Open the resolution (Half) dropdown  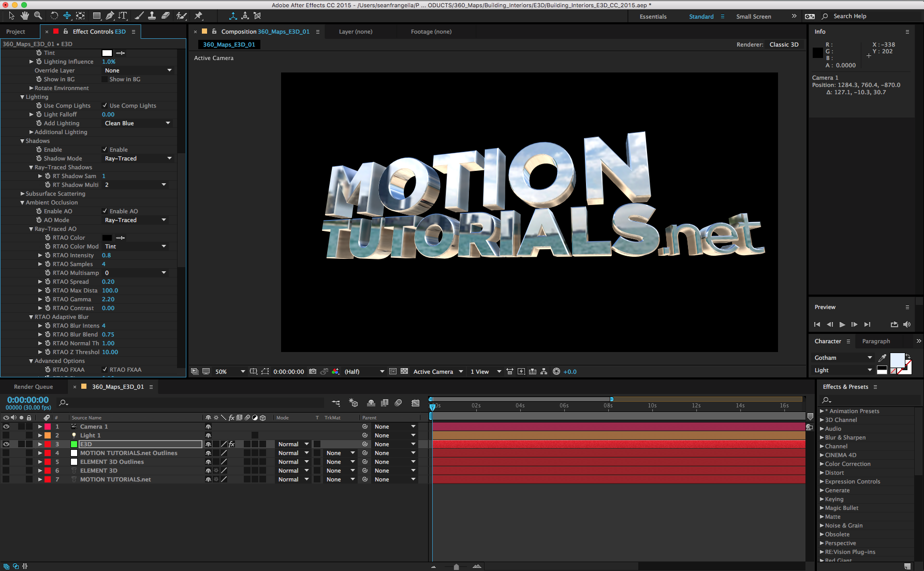pyautogui.click(x=364, y=372)
